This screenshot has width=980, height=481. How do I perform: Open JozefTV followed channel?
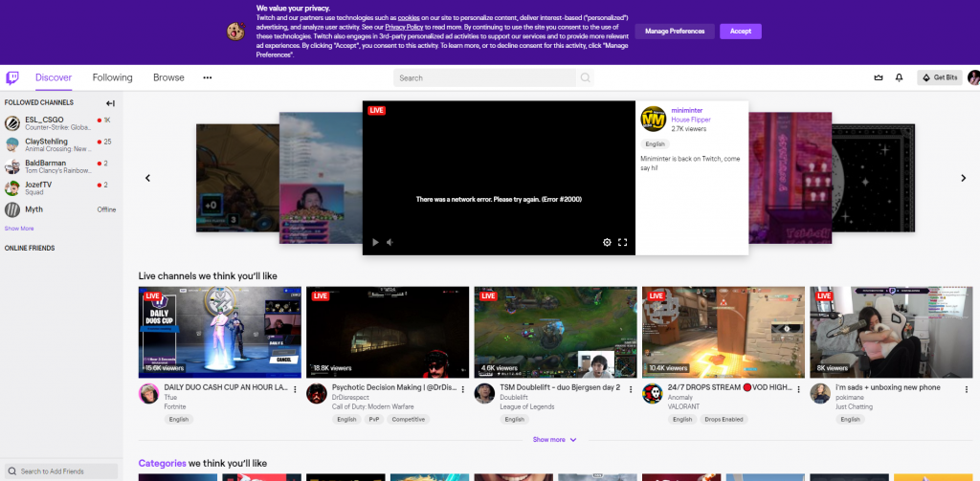click(61, 188)
